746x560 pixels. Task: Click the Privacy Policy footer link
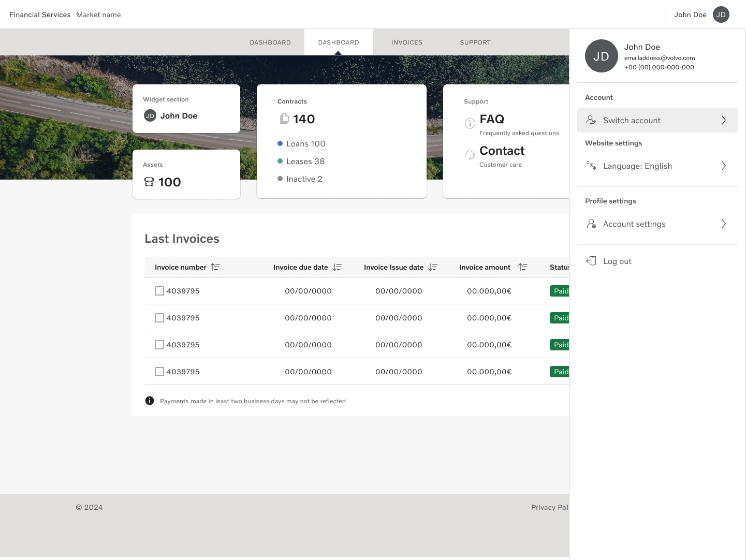pyautogui.click(x=550, y=507)
